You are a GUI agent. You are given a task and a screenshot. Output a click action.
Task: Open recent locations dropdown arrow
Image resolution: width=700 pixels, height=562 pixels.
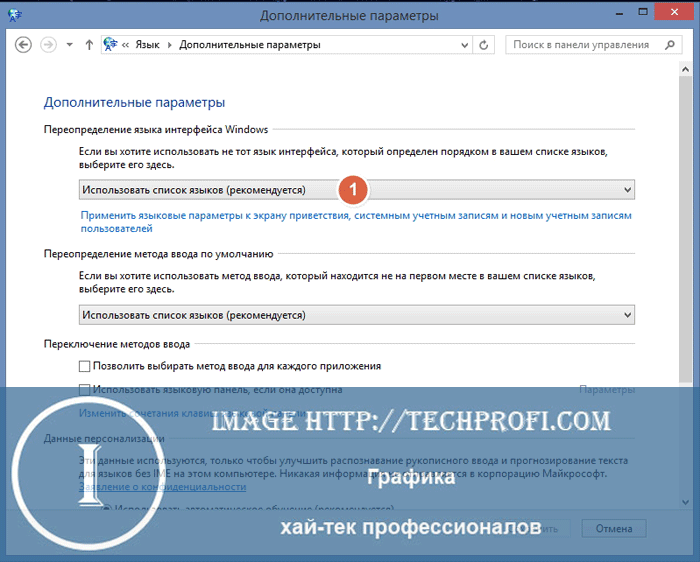coord(69,45)
